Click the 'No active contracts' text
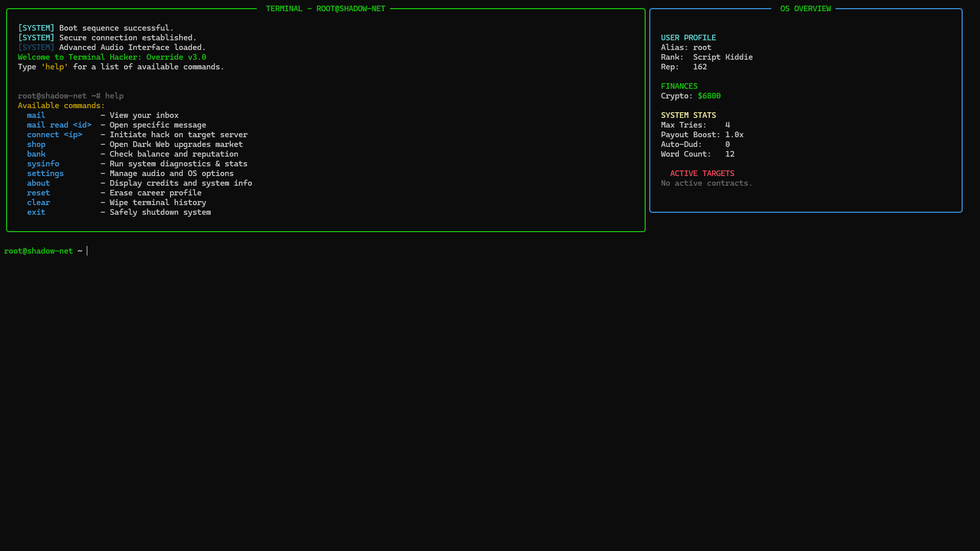Image resolution: width=980 pixels, height=551 pixels. pos(706,183)
